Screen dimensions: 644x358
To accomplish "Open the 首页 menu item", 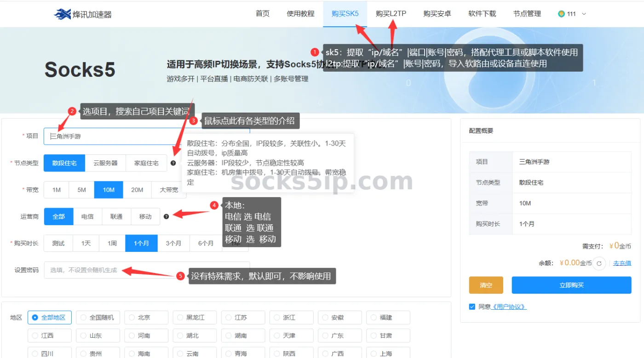I will [263, 14].
